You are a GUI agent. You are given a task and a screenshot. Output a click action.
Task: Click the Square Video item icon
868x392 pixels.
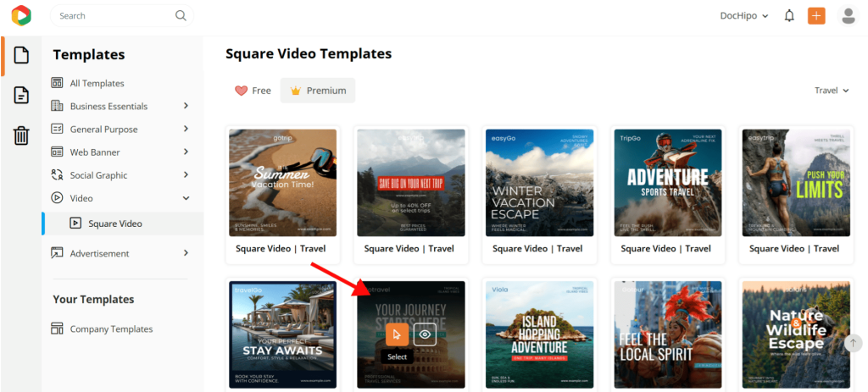[x=75, y=224]
